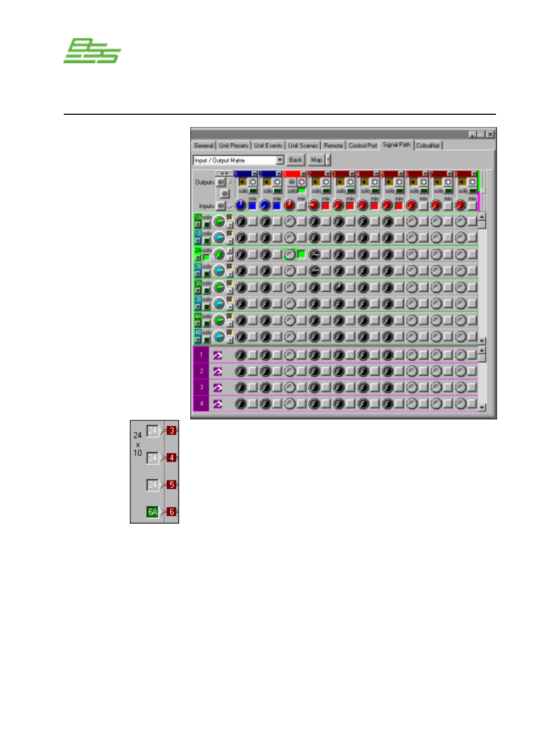This screenshot has width=534, height=756.
Task: Collapse red output column 2 header button
Action: coord(328,174)
